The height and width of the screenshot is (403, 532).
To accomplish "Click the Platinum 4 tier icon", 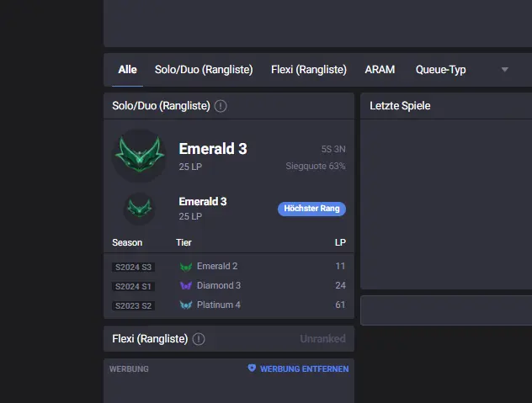I will coord(186,305).
